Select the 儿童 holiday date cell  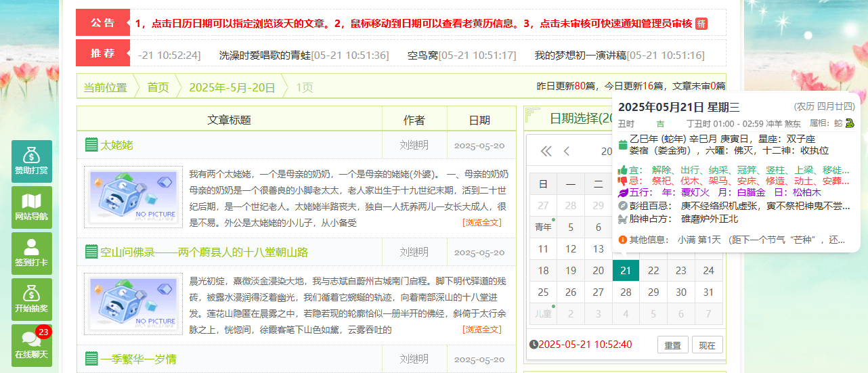point(543,314)
